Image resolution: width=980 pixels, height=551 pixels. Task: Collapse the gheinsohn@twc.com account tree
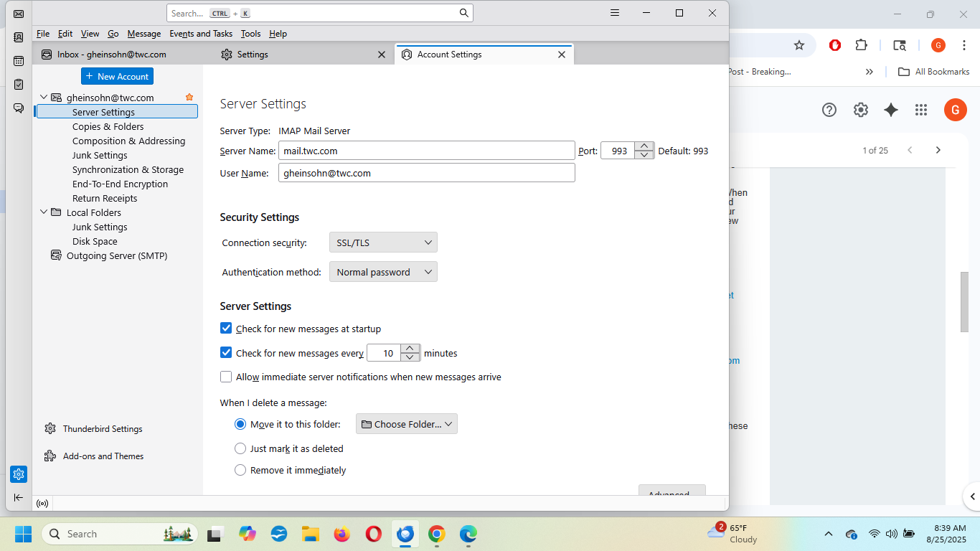coord(44,98)
